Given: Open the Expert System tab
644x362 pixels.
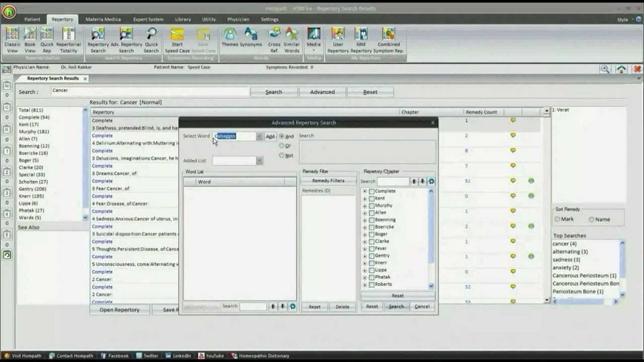Looking at the screenshot, I should [x=148, y=19].
